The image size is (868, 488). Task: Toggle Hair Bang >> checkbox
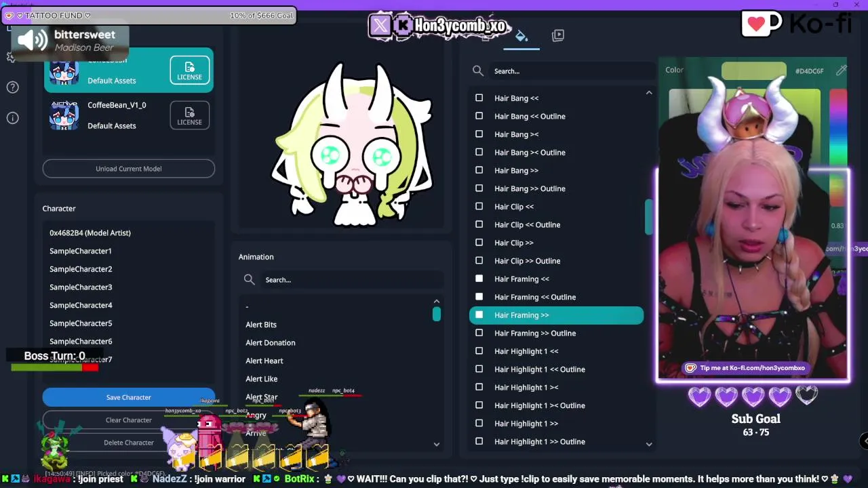tap(479, 171)
